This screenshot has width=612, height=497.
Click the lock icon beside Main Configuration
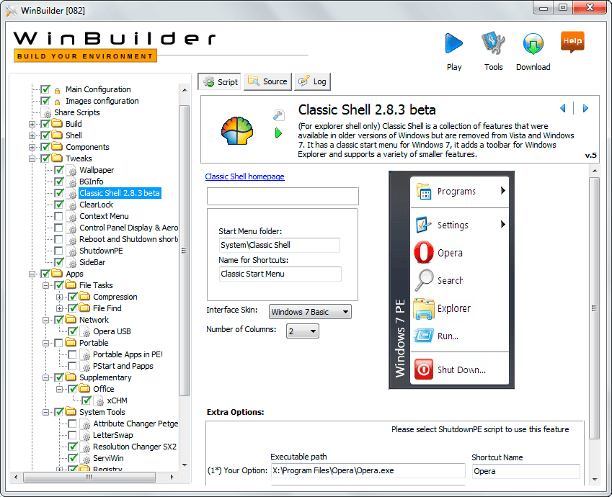tap(57, 90)
